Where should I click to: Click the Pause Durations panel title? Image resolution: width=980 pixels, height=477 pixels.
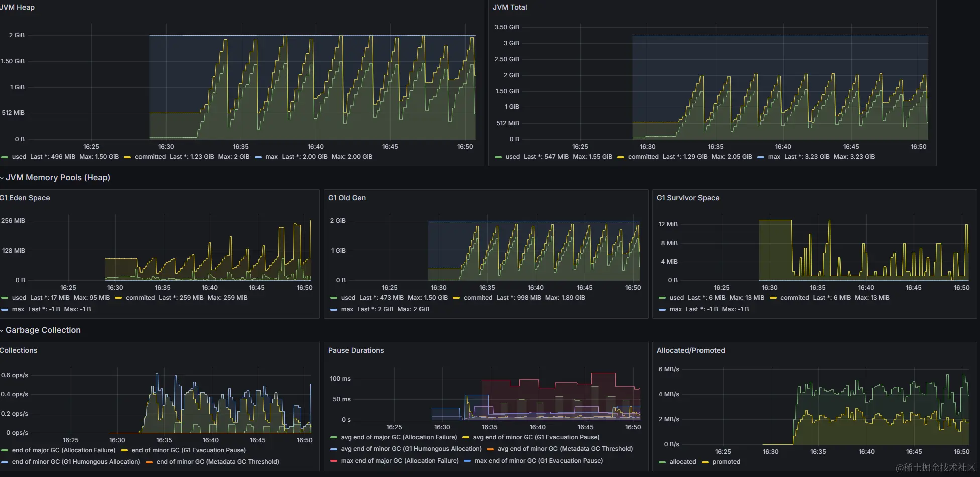click(356, 350)
